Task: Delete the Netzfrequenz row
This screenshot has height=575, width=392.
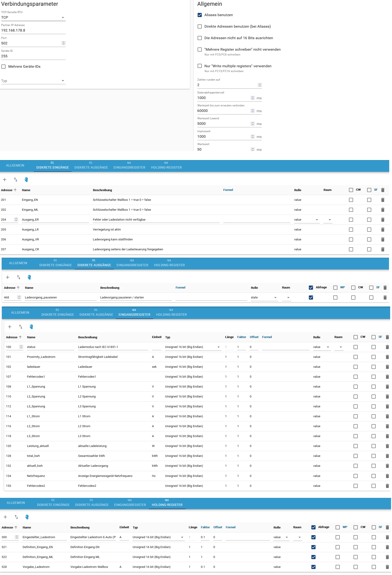Action: pyautogui.click(x=387, y=476)
